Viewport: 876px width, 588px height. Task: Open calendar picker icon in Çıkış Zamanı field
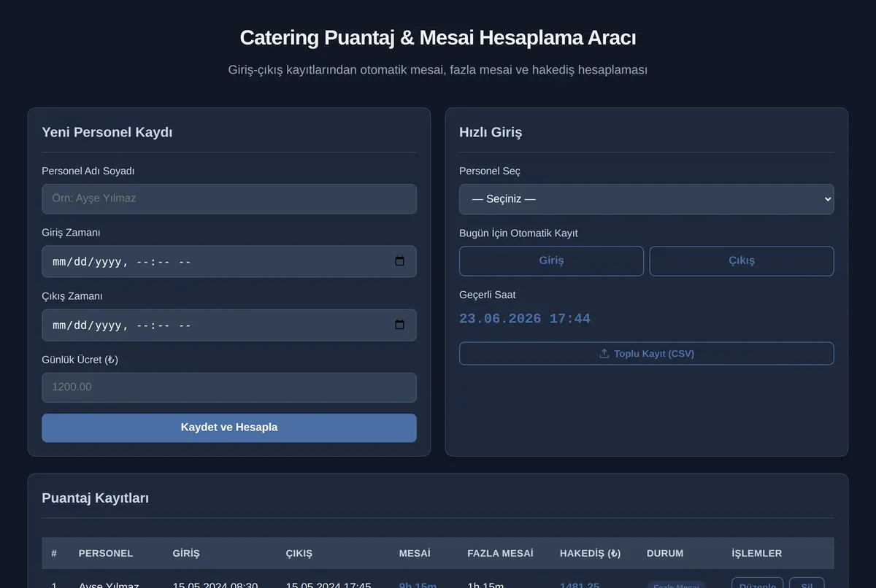[x=399, y=325]
